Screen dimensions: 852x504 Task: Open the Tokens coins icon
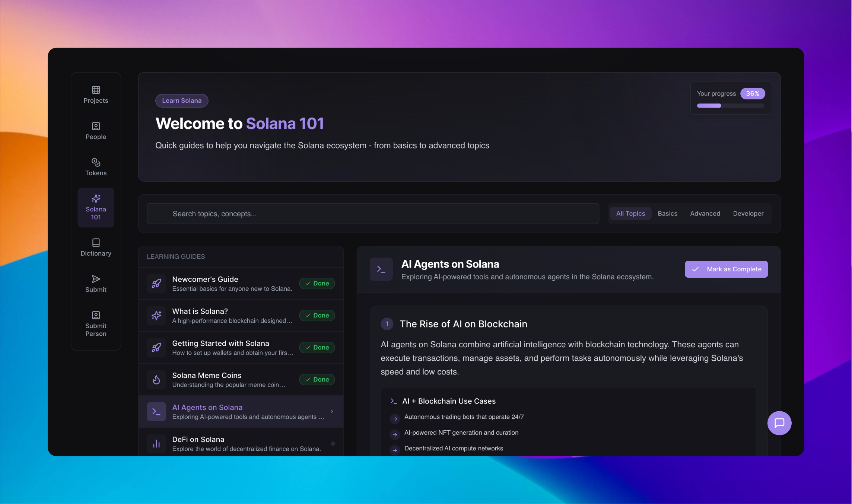[x=96, y=162]
